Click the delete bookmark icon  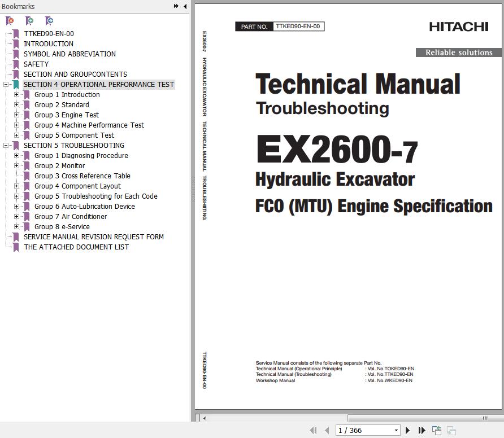pyautogui.click(x=10, y=21)
